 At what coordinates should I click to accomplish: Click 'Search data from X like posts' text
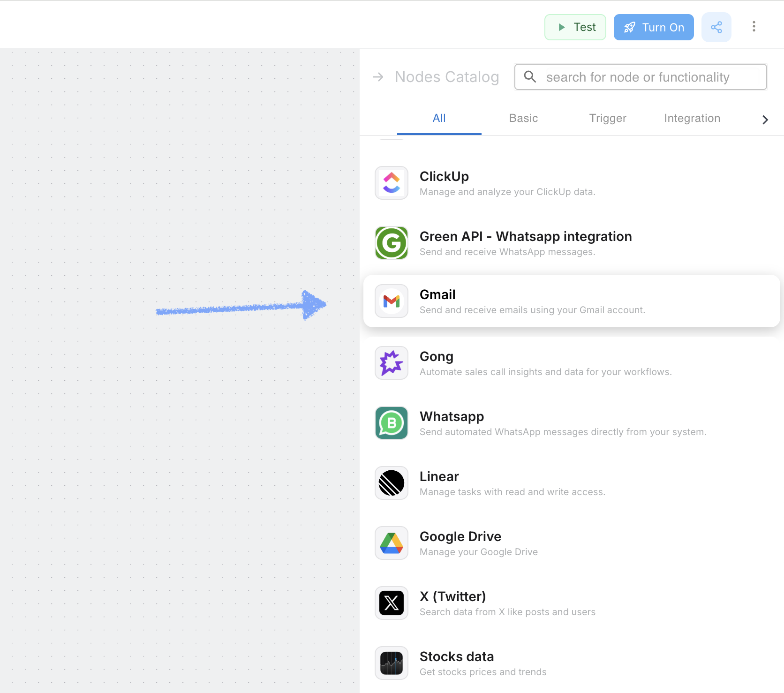(507, 612)
